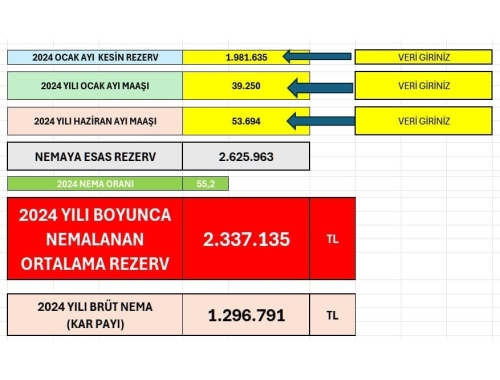The image size is (500, 380).
Task: Select the red NEMALANAN ORTALAMA REZERV label cell
Action: (x=95, y=239)
